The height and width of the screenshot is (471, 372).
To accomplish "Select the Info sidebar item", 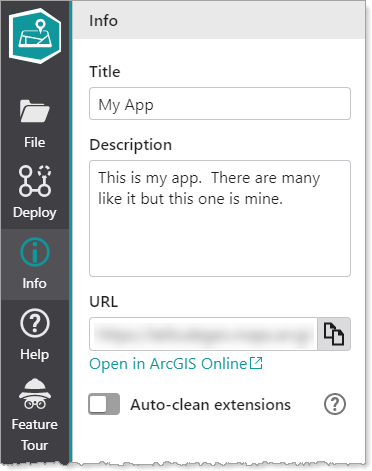I will (x=35, y=264).
